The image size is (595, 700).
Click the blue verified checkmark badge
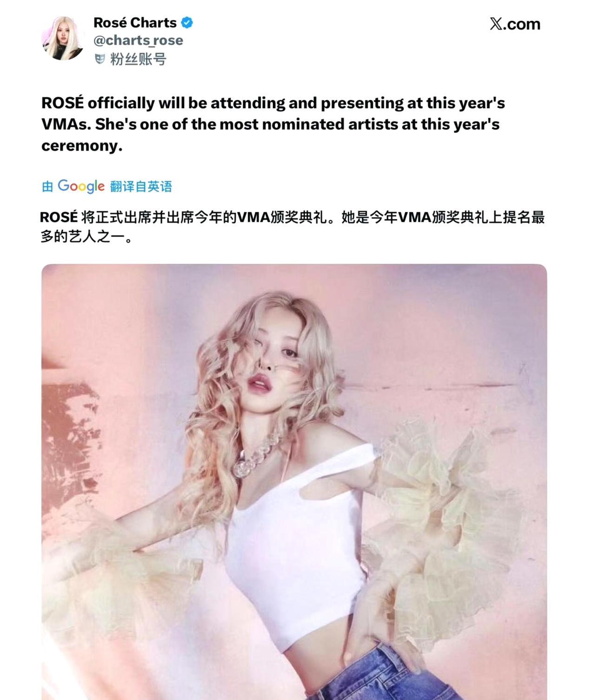[x=187, y=22]
